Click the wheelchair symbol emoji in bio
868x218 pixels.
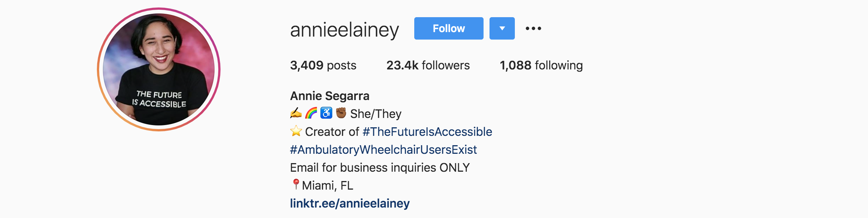pyautogui.click(x=326, y=113)
